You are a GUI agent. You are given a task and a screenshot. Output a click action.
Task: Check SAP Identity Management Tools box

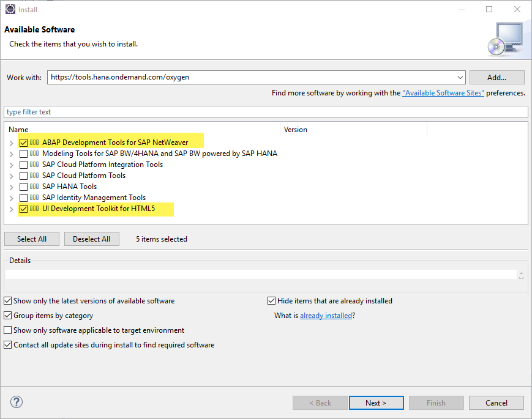[23, 198]
